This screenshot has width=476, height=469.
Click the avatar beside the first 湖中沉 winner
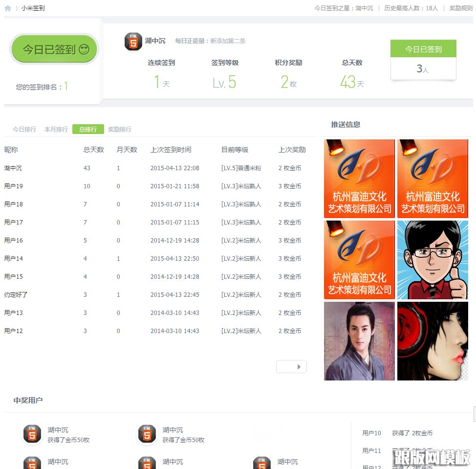[32, 434]
